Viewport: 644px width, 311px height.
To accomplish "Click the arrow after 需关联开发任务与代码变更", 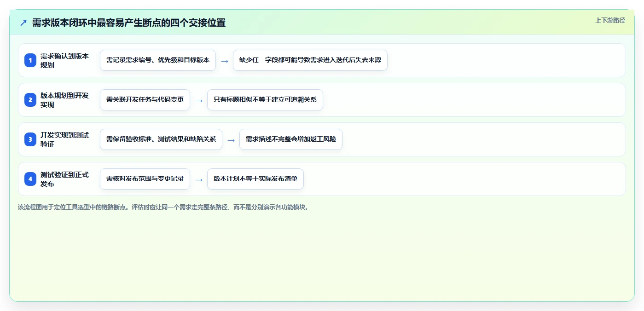I will coord(199,100).
